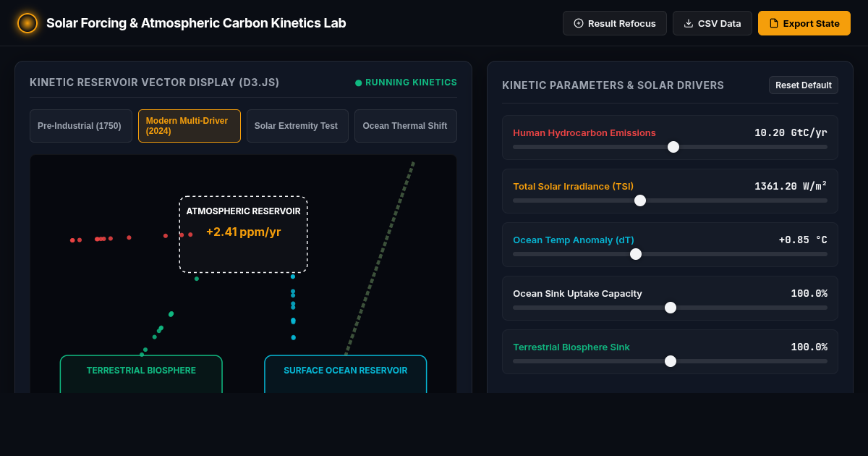The width and height of the screenshot is (868, 456).
Task: Adjust the Total Solar Irradiance slider
Action: click(670, 200)
